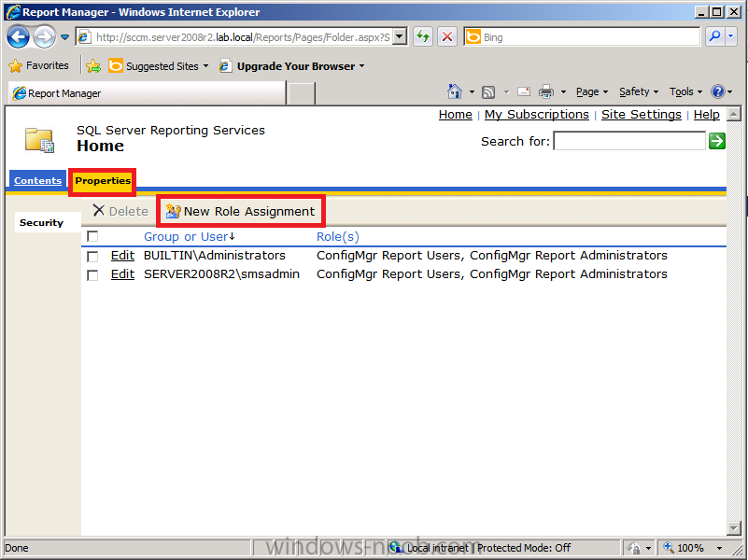The width and height of the screenshot is (748, 560).
Task: Click the Read Mail icon
Action: pos(524,91)
